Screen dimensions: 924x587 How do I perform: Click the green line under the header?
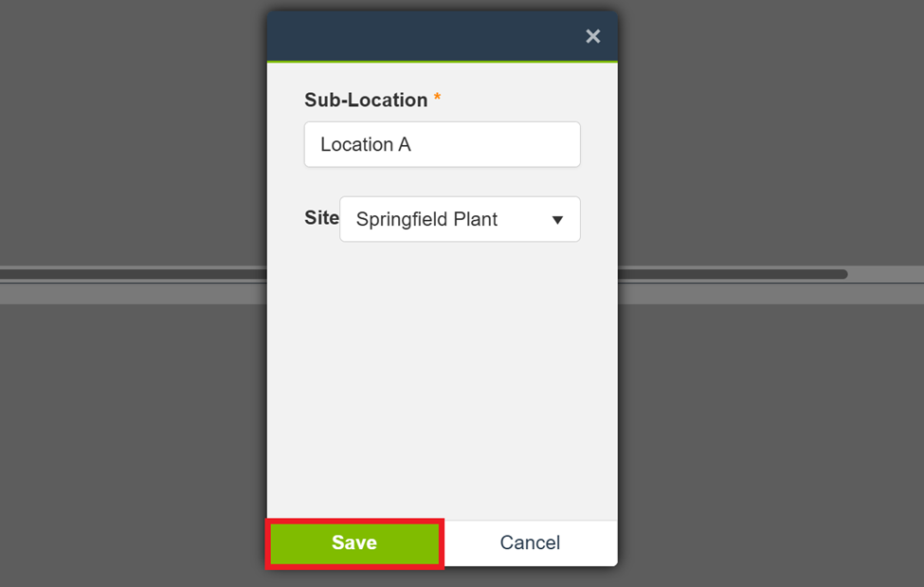[442, 62]
